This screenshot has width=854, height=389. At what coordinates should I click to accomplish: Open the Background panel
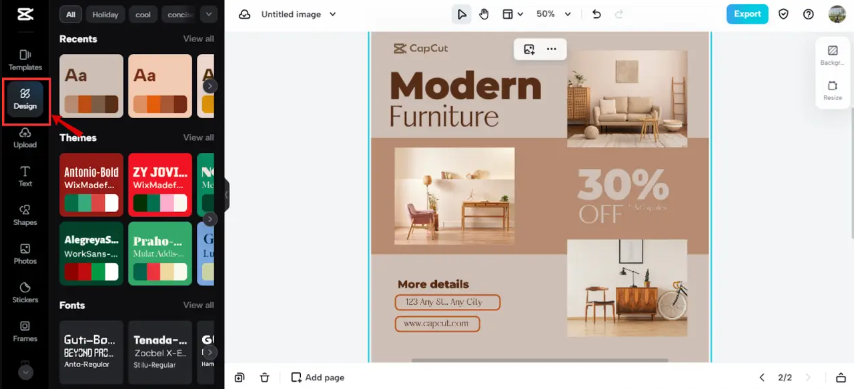point(832,56)
